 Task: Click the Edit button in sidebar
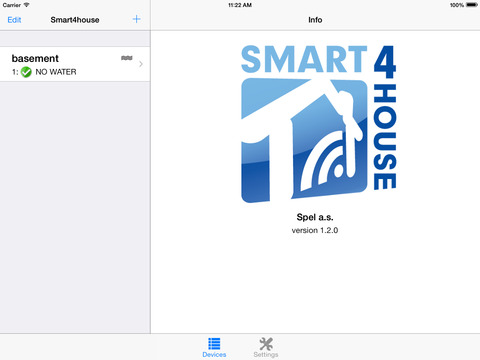[14, 20]
